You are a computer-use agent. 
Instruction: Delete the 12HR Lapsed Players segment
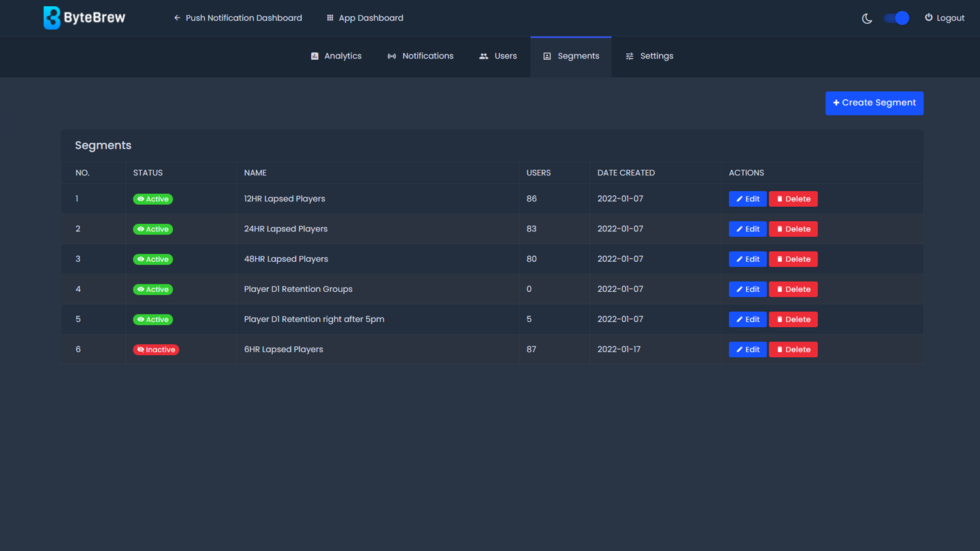coord(793,199)
